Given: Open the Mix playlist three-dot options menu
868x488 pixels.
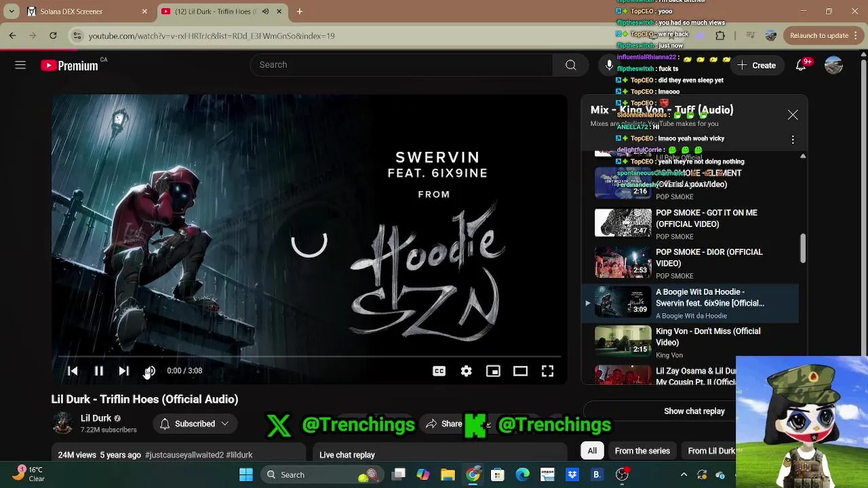Looking at the screenshot, I should pyautogui.click(x=793, y=140).
